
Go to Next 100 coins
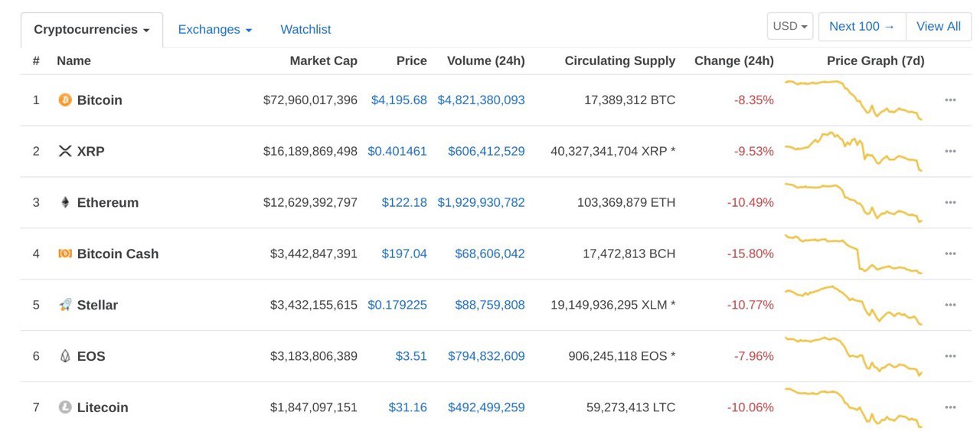coord(862,26)
